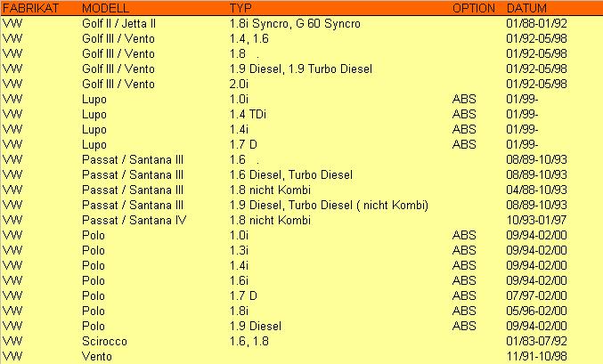603x364 pixels.
Task: Click ABS option for Polo 1.9 Diesel
Action: (x=464, y=326)
